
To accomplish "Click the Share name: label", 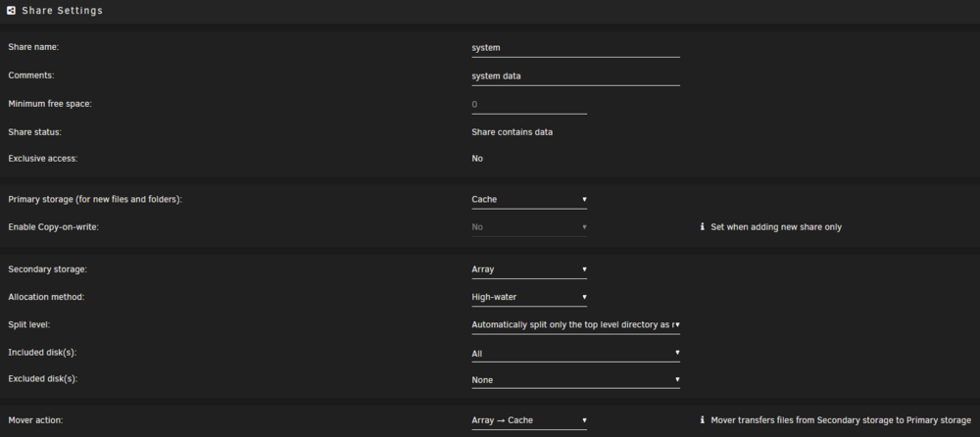I will point(33,47).
